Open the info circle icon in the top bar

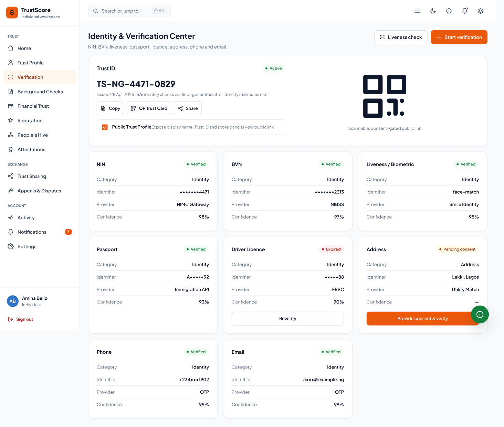tap(449, 11)
